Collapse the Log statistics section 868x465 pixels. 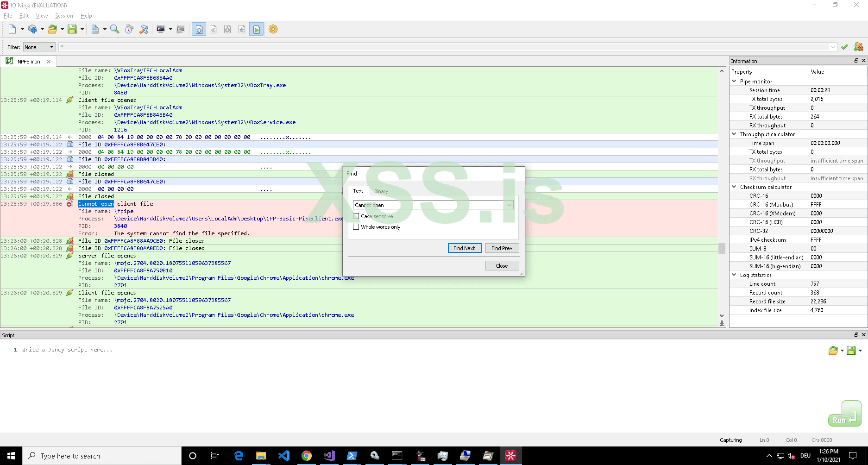coord(734,275)
